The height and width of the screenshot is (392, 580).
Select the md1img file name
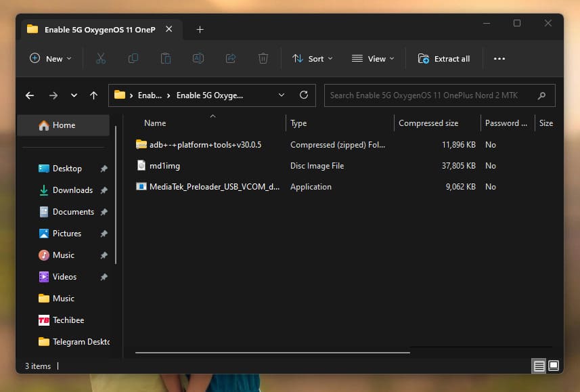pos(164,166)
